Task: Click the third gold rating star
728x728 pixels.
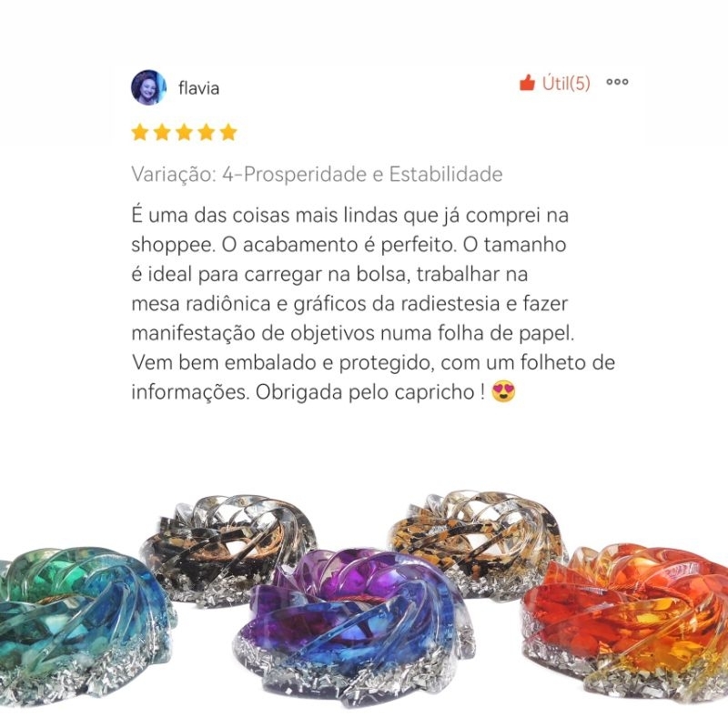Action: coord(185,132)
